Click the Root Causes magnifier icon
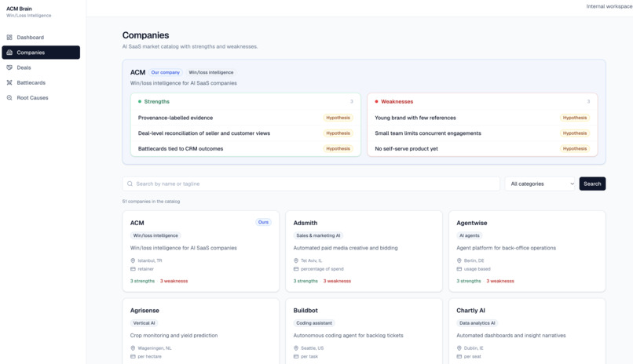 point(9,97)
